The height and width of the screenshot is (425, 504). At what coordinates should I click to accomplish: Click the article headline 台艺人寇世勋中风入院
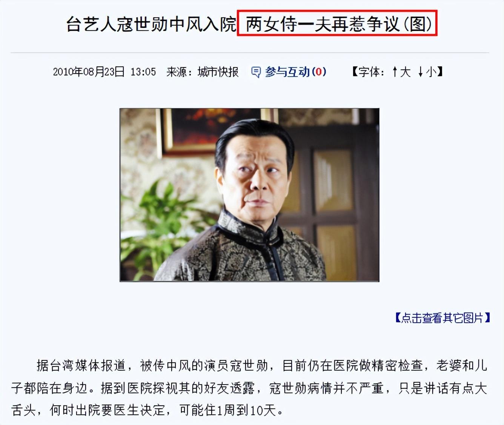[151, 25]
